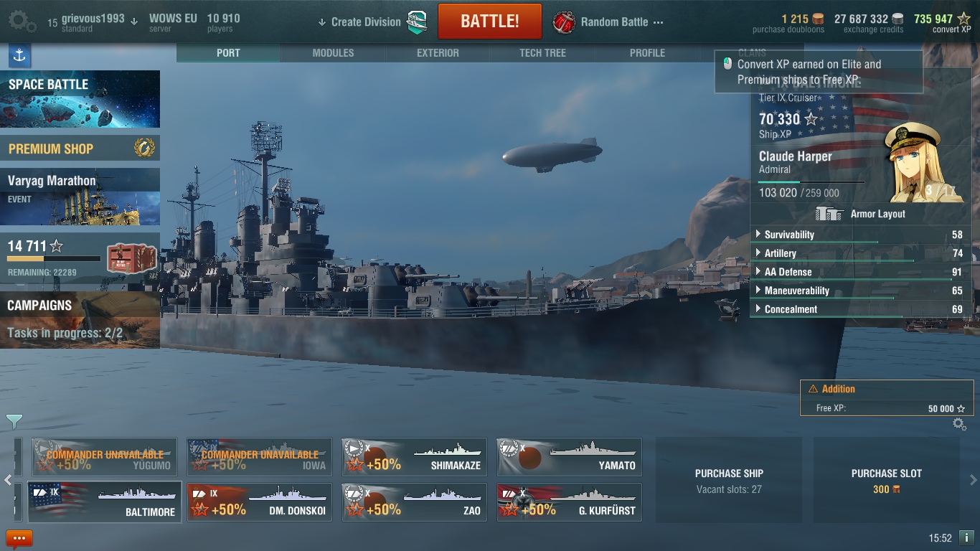This screenshot has height=551, width=980.
Task: Click Purchase Slot for 300 doubloons
Action: point(886,481)
